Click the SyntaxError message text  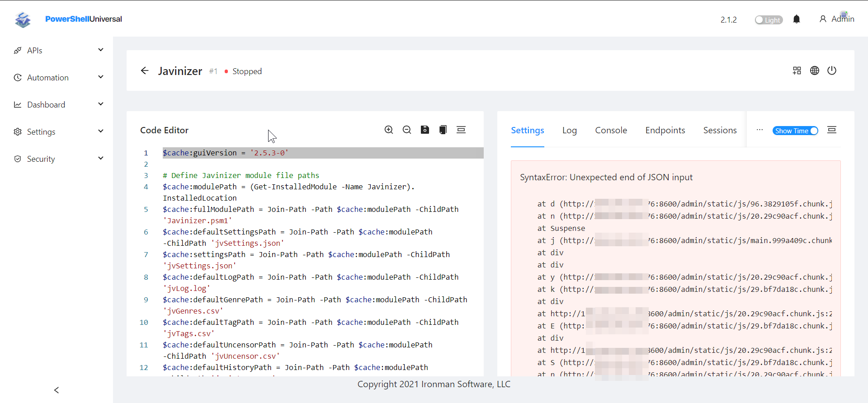(x=606, y=177)
